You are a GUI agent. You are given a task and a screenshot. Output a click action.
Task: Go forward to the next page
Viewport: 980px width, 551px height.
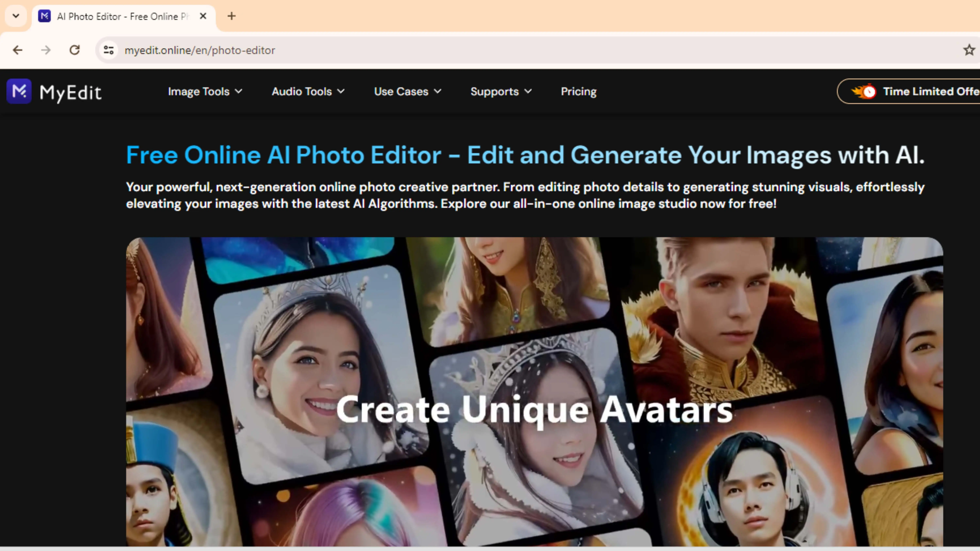(46, 50)
